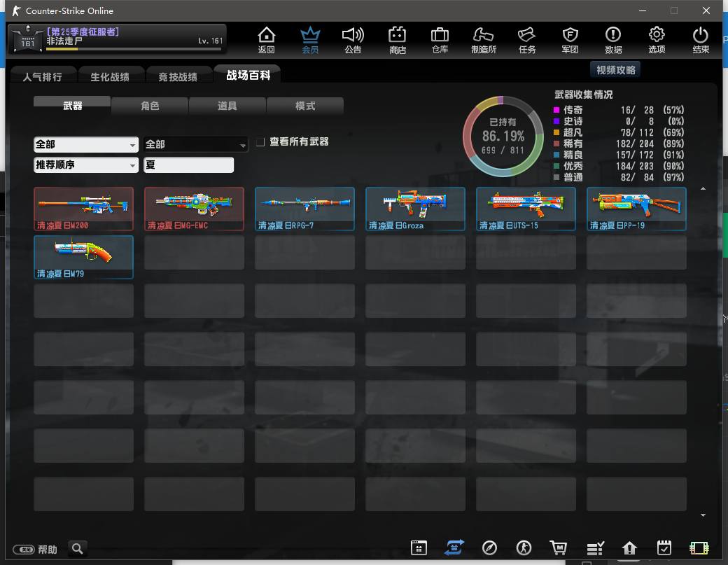The width and height of the screenshot is (728, 565).
Task: Open the calendar check icon
Action: pyautogui.click(x=664, y=547)
